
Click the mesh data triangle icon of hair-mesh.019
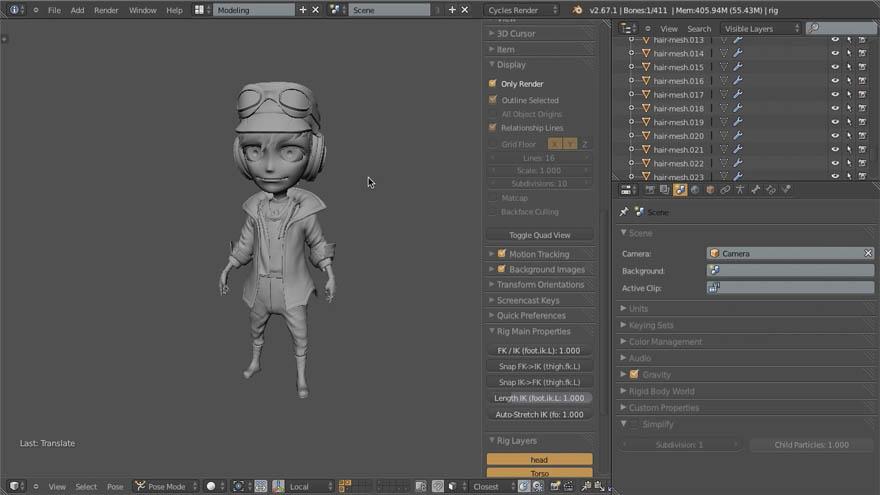pyautogui.click(x=724, y=122)
